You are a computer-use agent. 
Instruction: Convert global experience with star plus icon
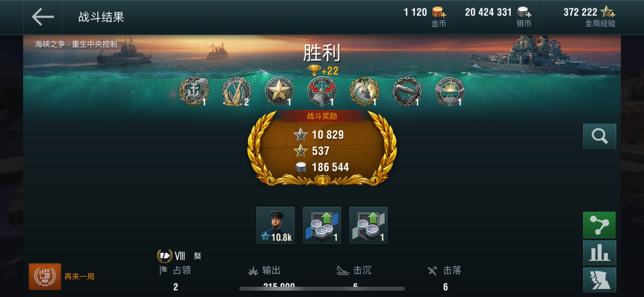[608, 12]
